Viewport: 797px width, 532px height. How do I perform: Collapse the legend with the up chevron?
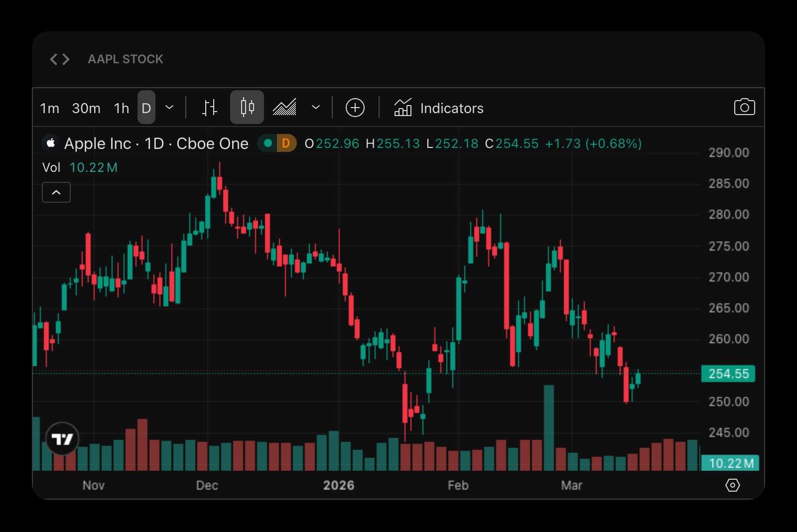pos(56,192)
